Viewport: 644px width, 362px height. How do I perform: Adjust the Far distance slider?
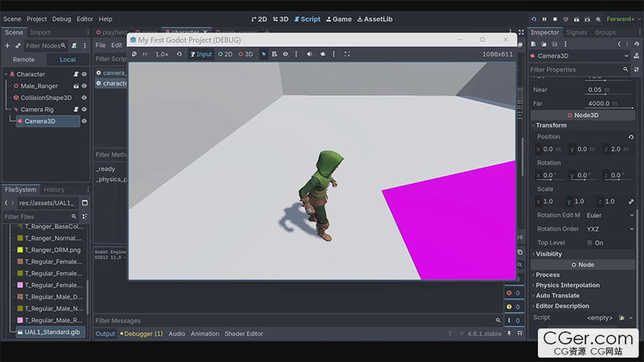[x=609, y=108]
